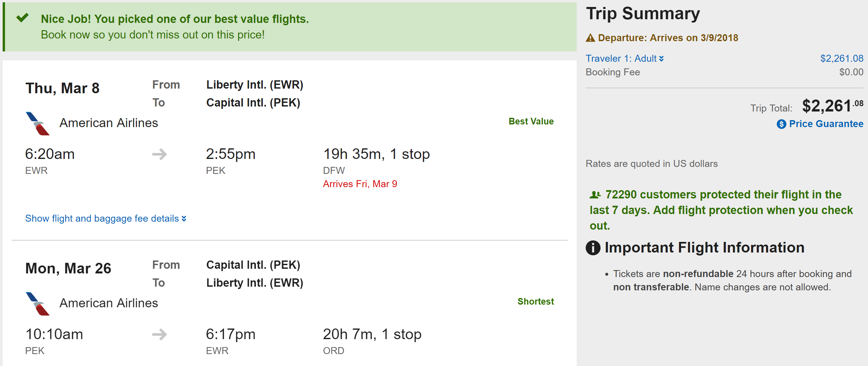Click the Mon, Mar 26 return date heading
868x366 pixels.
point(68,268)
